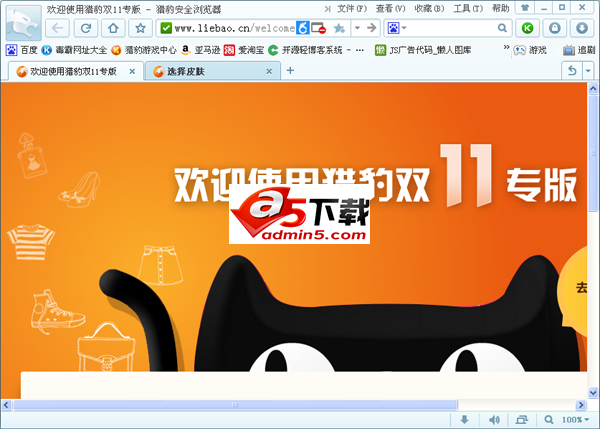
Task: Click the status bar window-mode icon
Action: [x=522, y=420]
